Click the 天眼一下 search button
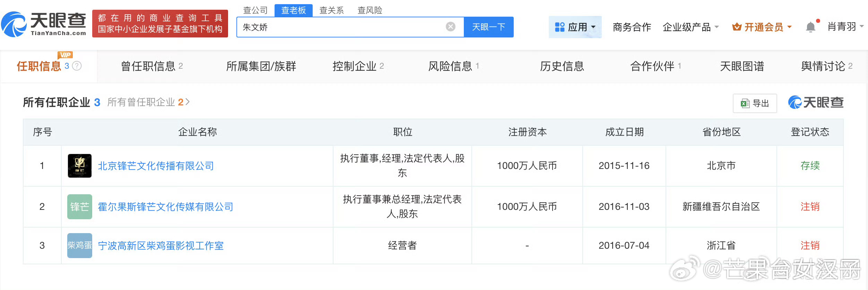868x290 pixels. (489, 27)
